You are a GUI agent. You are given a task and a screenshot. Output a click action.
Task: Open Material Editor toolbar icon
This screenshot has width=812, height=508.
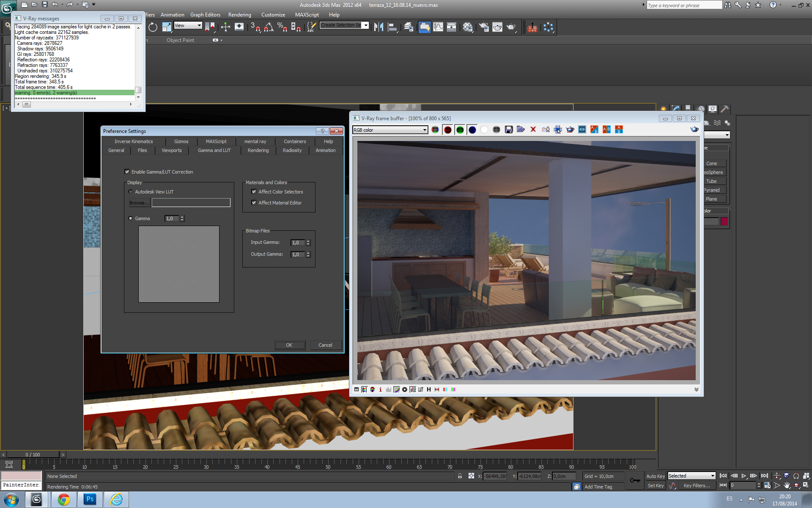pos(468,27)
